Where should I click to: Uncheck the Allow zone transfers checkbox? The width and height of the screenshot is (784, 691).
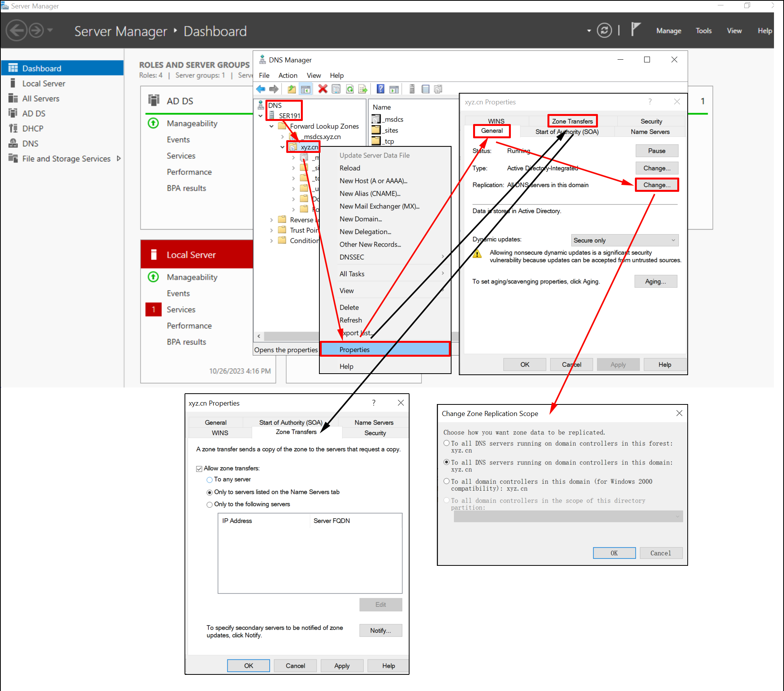point(199,468)
